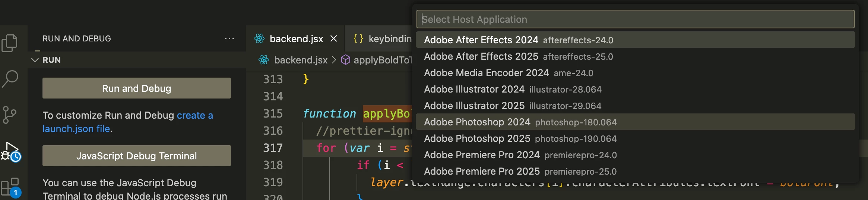Screen dimensions: 868x200
Task: Select Adobe Media Encoder 2024
Action: (x=635, y=72)
